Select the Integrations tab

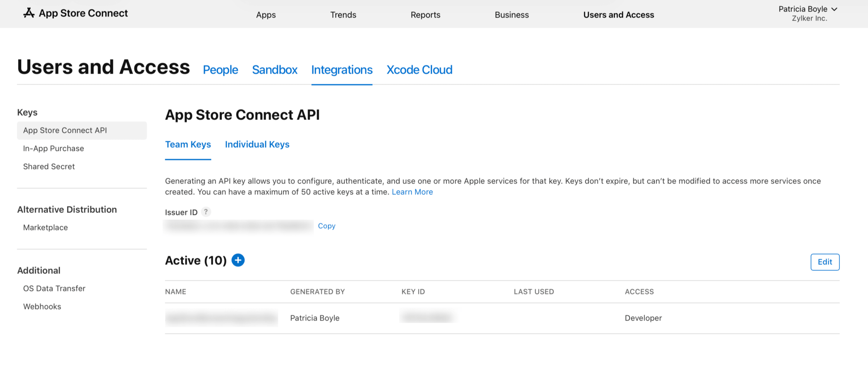pos(342,70)
